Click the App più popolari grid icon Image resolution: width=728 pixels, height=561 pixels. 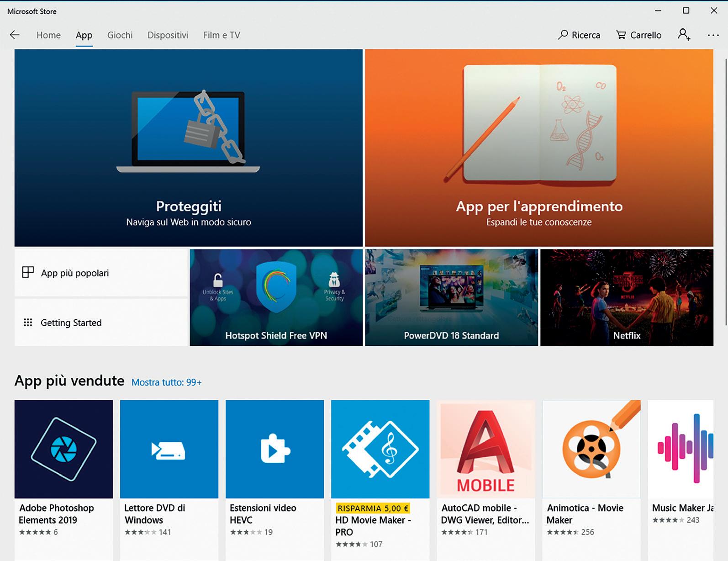[x=28, y=272]
